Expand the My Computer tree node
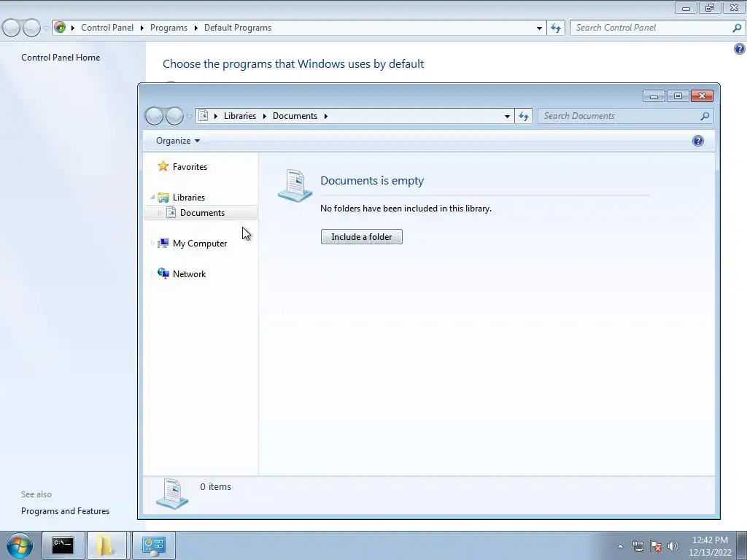The height and width of the screenshot is (560, 747). [x=152, y=244]
